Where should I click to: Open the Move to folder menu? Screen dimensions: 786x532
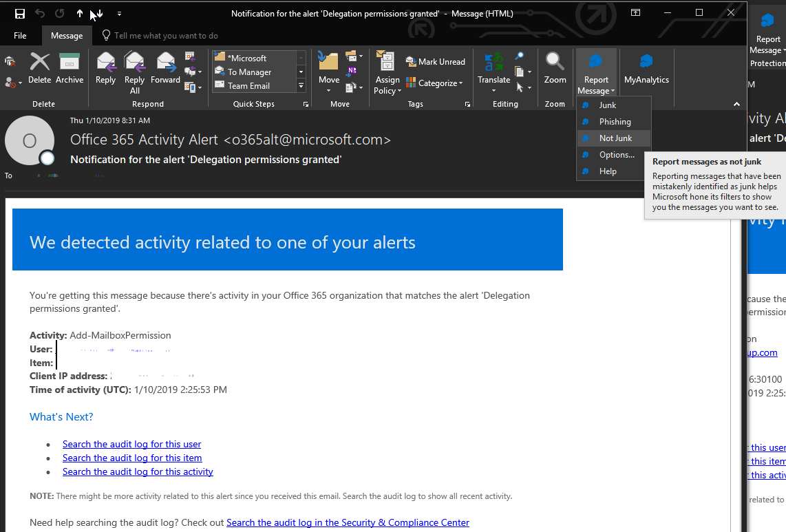[329, 73]
